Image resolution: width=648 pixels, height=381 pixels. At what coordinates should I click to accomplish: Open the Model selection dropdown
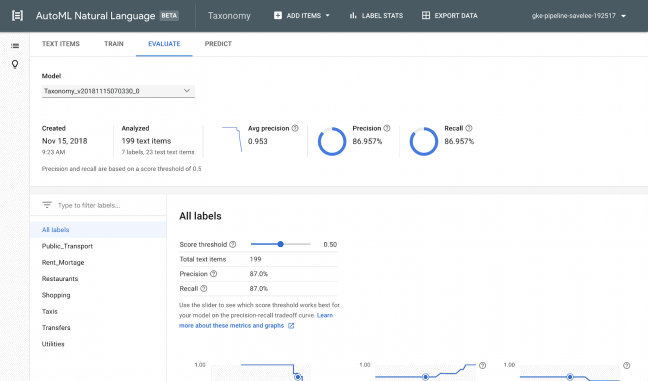tap(118, 91)
